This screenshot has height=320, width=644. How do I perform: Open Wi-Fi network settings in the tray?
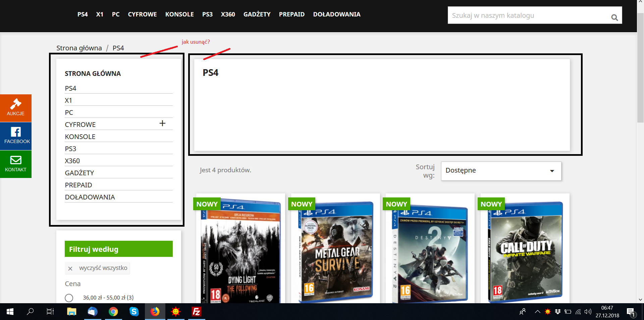point(578,312)
